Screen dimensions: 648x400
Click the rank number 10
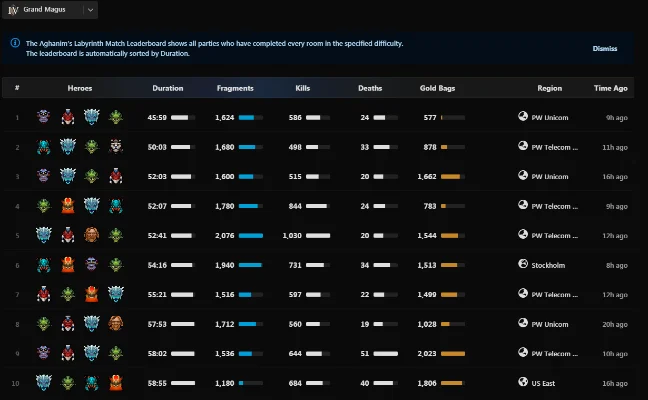(x=15, y=383)
